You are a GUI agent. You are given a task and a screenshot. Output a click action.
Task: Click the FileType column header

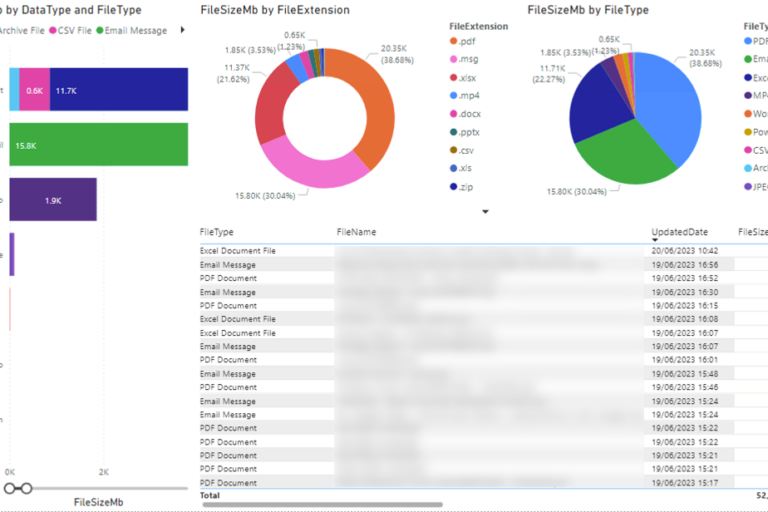coord(216,231)
